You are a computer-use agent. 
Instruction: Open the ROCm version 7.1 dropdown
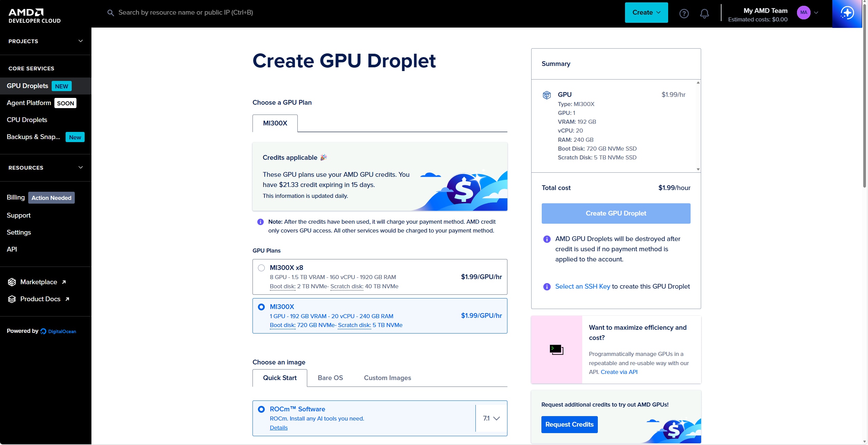(490, 418)
